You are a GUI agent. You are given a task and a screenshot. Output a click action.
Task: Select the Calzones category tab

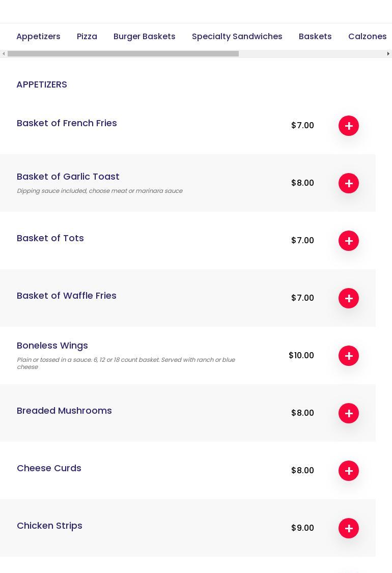pos(367,37)
